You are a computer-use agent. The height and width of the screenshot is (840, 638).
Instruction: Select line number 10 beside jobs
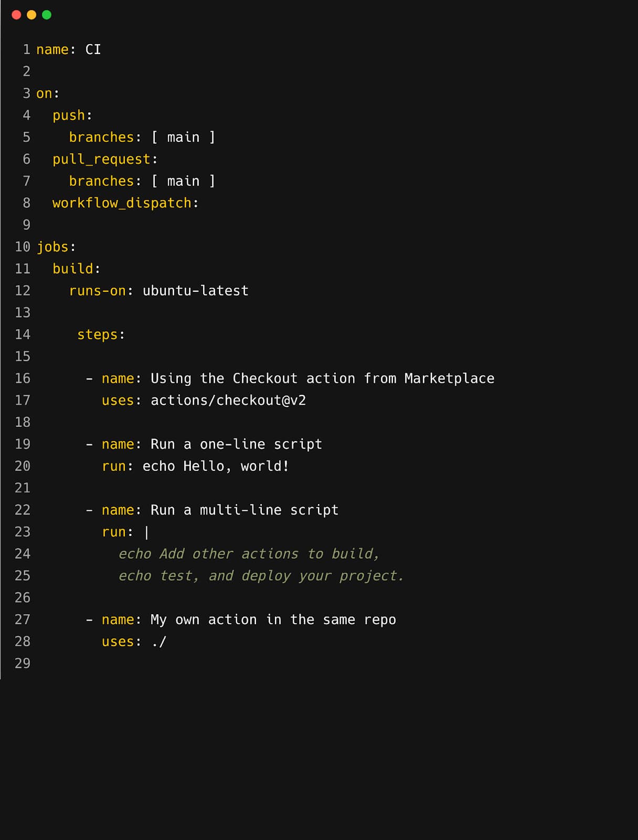click(x=23, y=247)
